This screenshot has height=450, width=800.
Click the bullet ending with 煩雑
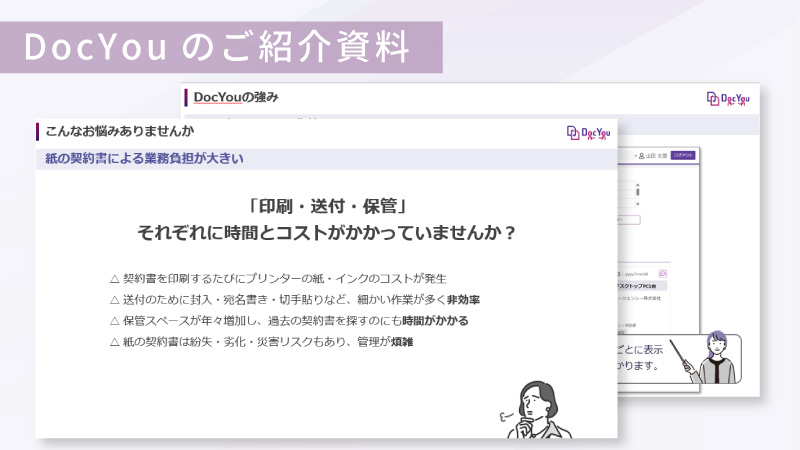coord(261,341)
